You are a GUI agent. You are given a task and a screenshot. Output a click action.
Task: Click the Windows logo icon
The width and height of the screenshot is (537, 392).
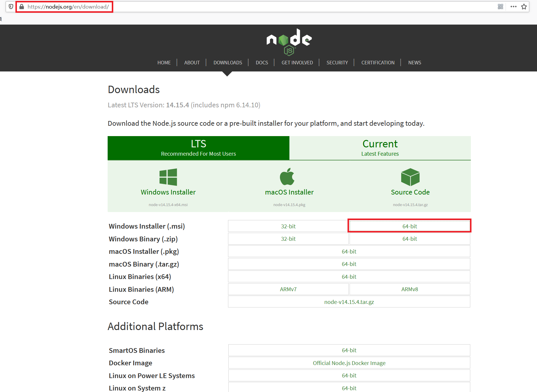point(168,177)
